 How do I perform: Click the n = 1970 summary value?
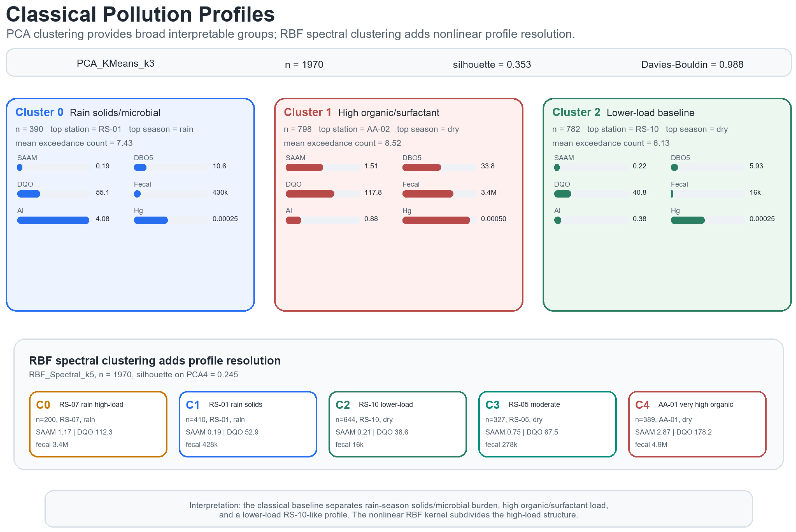click(304, 64)
